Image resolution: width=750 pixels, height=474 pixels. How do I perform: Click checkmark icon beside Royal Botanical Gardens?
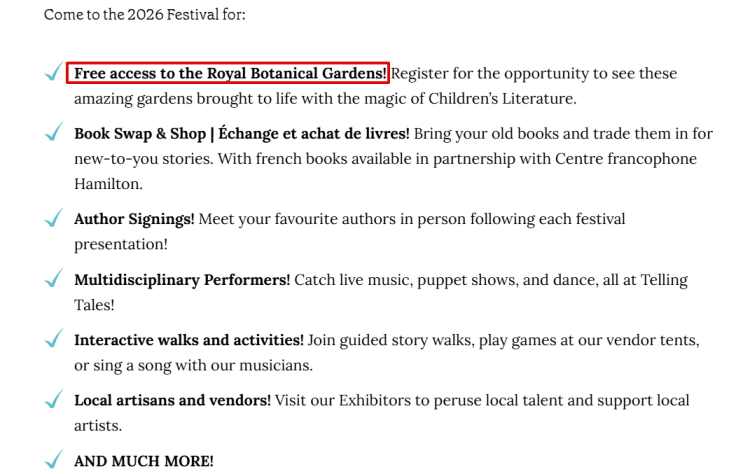(x=54, y=71)
